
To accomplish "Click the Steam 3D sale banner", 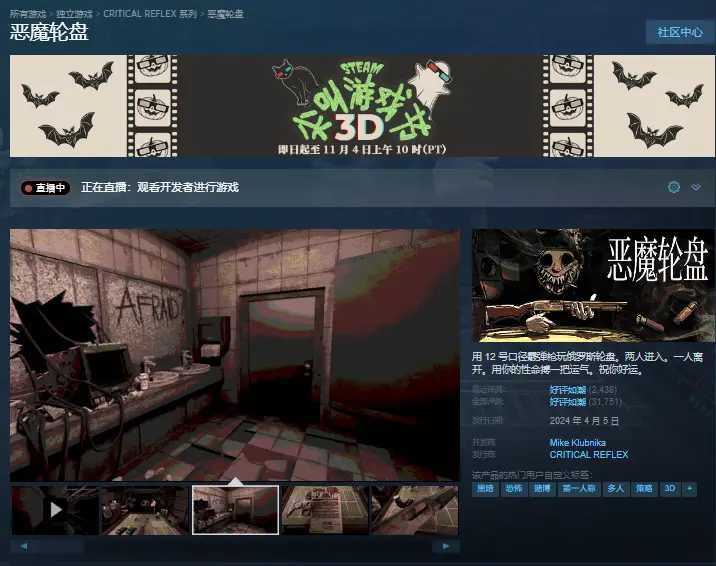I will coord(362,106).
